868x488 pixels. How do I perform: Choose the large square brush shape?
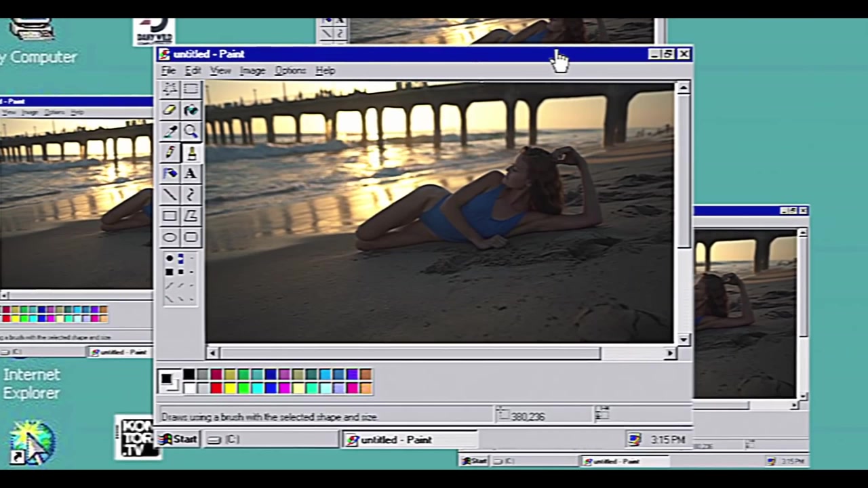(170, 272)
